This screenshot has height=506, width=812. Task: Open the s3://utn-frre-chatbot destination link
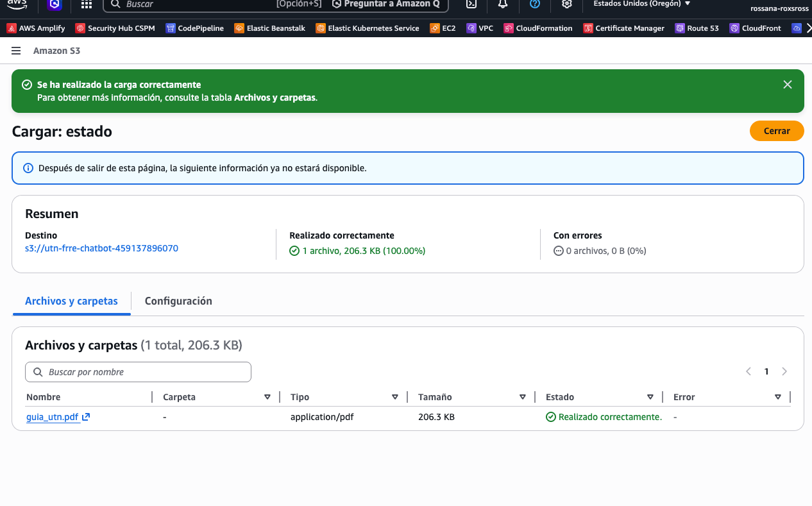click(101, 248)
